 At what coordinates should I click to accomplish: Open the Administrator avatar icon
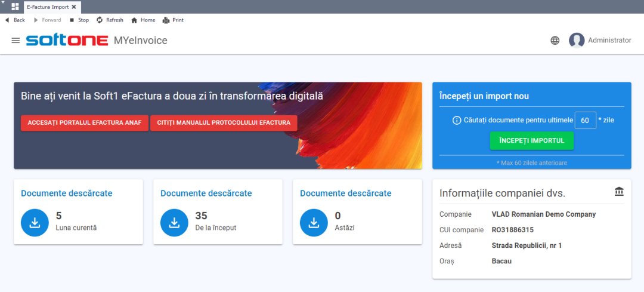click(x=577, y=40)
